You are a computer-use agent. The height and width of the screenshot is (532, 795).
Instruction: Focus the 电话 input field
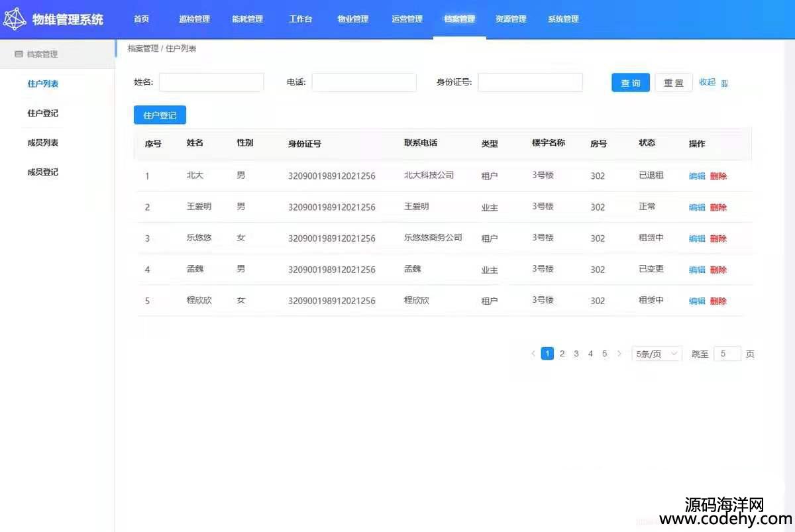[364, 82]
